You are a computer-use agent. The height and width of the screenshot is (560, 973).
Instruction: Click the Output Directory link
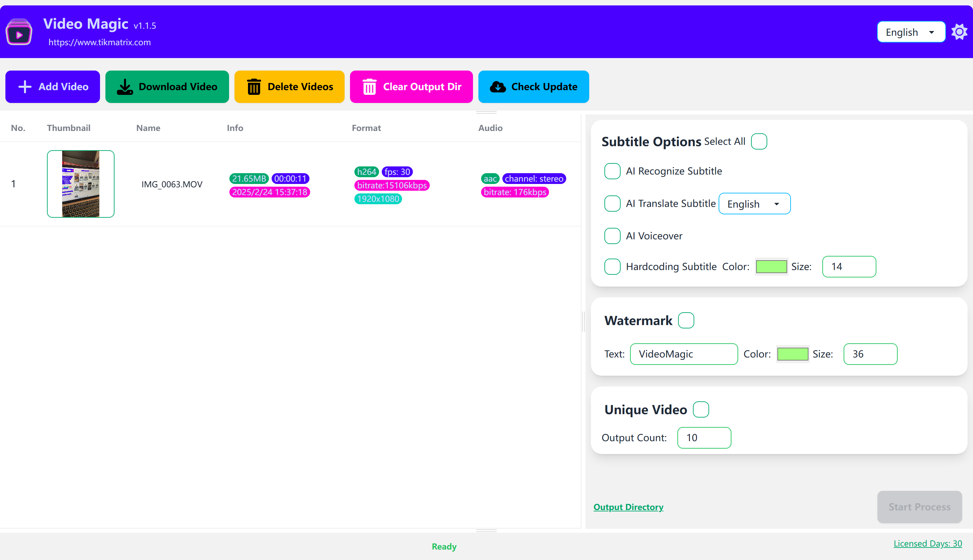pyautogui.click(x=629, y=507)
